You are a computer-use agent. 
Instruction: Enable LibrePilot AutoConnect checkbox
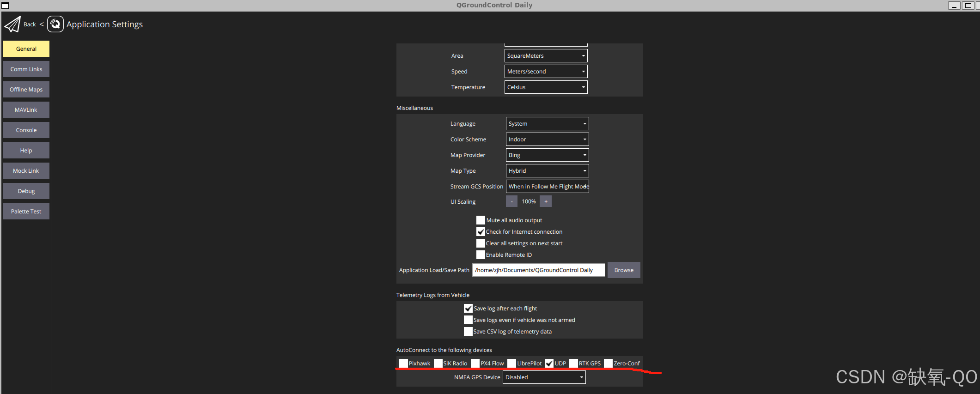click(511, 364)
